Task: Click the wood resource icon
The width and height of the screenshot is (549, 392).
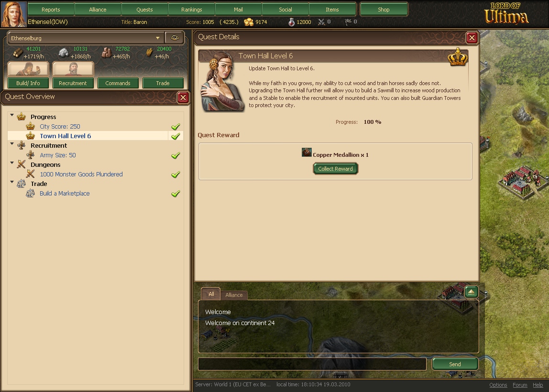Action: tap(18, 53)
